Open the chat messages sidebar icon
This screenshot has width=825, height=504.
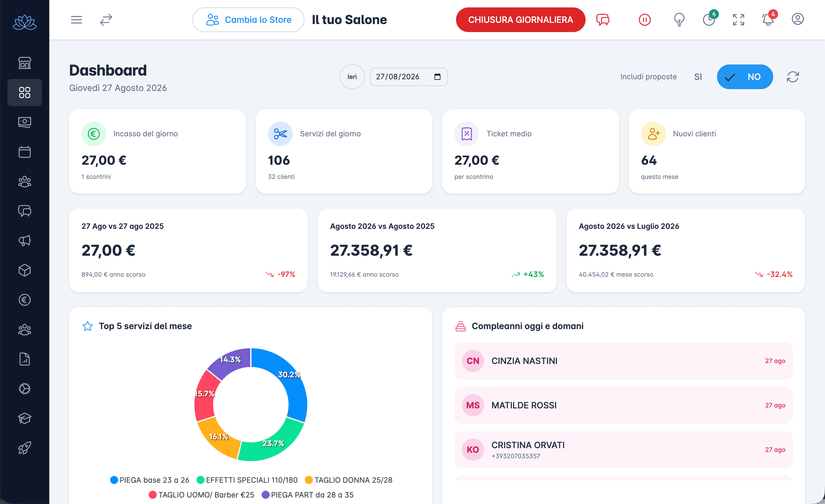(24, 211)
